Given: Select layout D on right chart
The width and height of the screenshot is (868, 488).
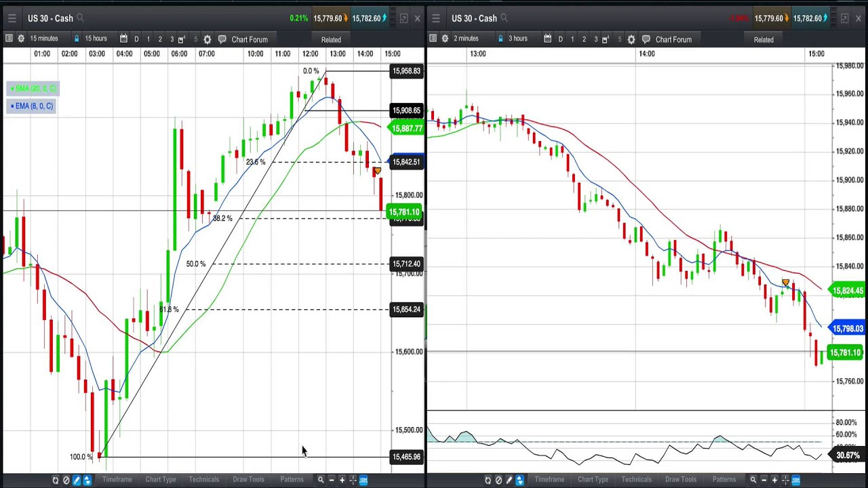Looking at the screenshot, I should (x=560, y=39).
